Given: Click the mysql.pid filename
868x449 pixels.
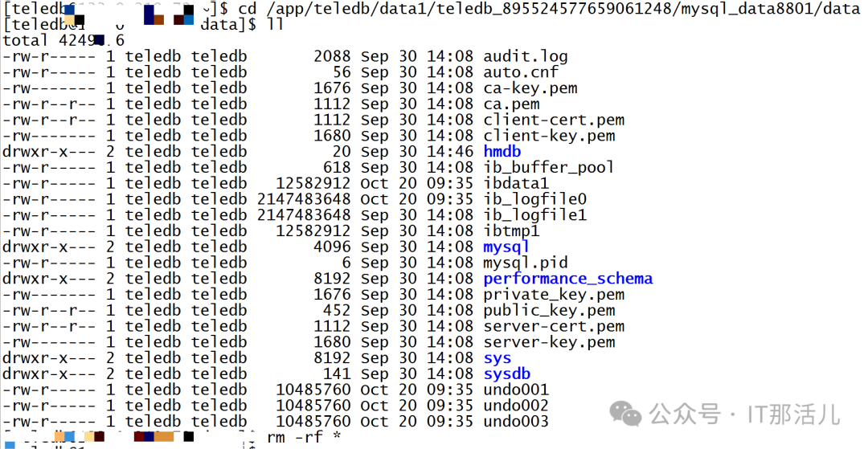Looking at the screenshot, I should coord(526,263).
